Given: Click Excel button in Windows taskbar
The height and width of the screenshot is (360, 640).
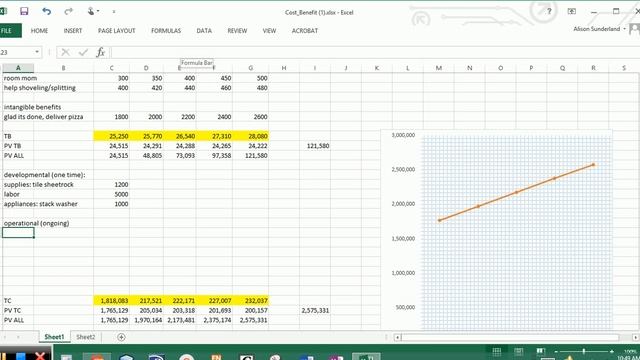Looking at the screenshot, I should click(x=366, y=356).
